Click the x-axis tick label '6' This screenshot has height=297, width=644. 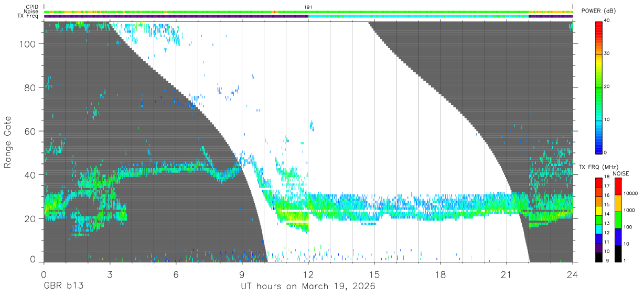tap(176, 274)
